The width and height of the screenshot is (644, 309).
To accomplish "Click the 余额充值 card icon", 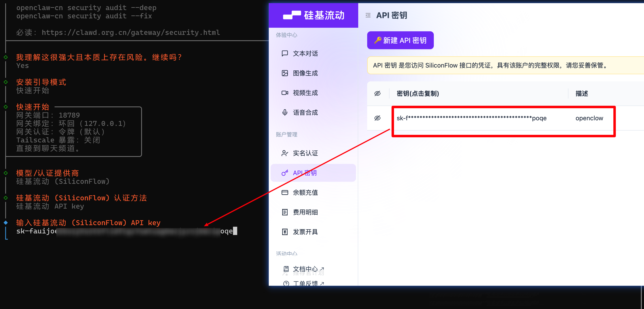I will click(x=285, y=193).
